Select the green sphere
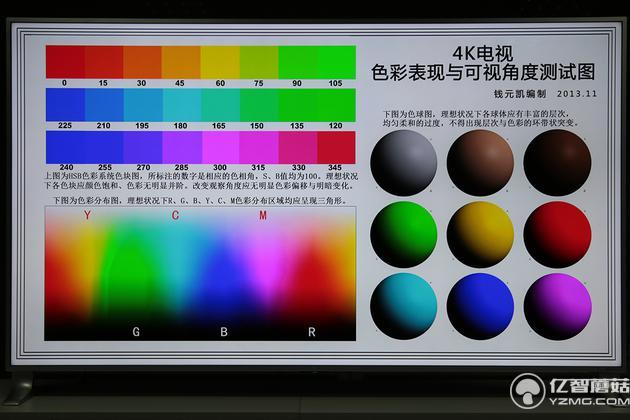The height and width of the screenshot is (420, 630). point(403,234)
